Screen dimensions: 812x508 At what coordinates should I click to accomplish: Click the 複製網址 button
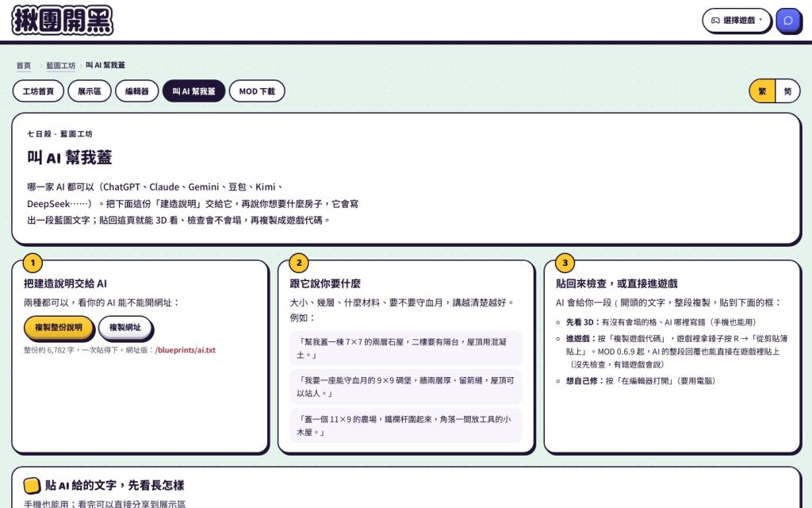tap(124, 328)
